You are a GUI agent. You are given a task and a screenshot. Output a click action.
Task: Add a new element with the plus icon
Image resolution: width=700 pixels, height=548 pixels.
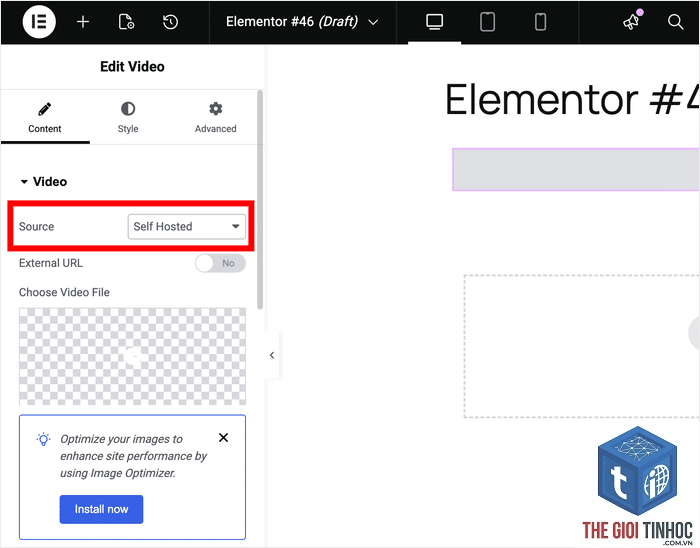[x=83, y=22]
